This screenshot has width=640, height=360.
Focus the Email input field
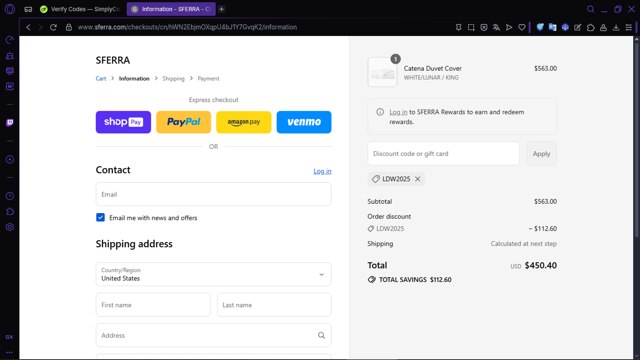click(x=213, y=194)
